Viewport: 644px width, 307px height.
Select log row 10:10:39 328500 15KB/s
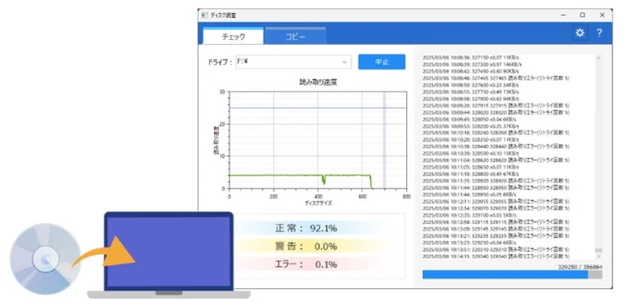pyautogui.click(x=471, y=153)
